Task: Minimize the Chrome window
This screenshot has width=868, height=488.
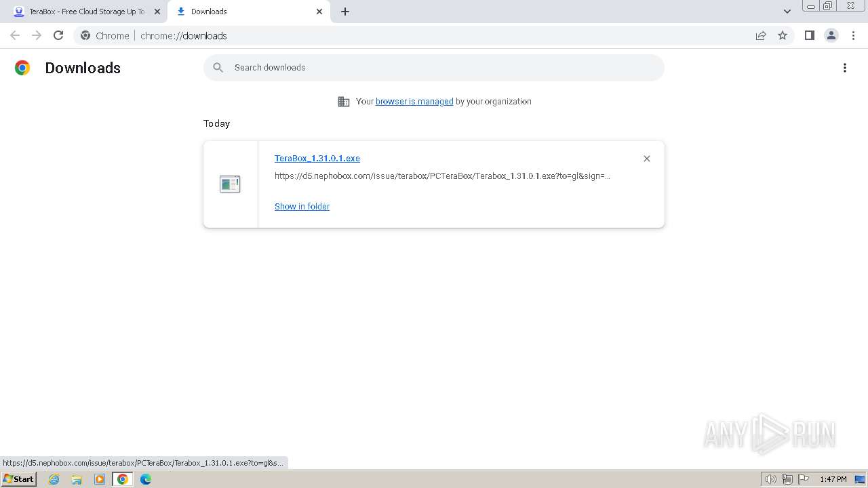Action: coord(811,6)
